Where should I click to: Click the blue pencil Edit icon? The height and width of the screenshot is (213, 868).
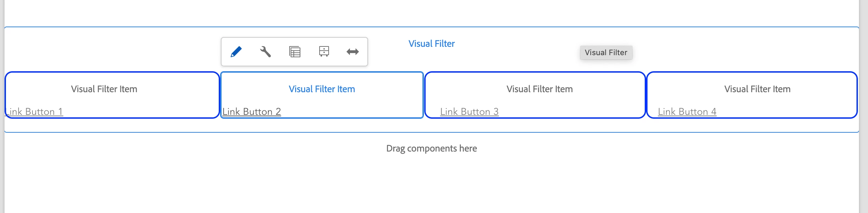pos(236,52)
